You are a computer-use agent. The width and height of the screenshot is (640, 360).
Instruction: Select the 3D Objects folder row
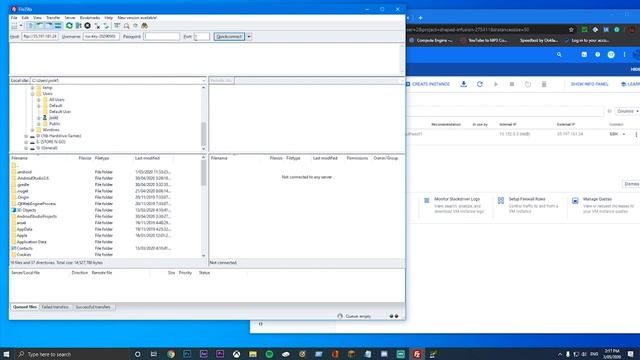(106, 210)
